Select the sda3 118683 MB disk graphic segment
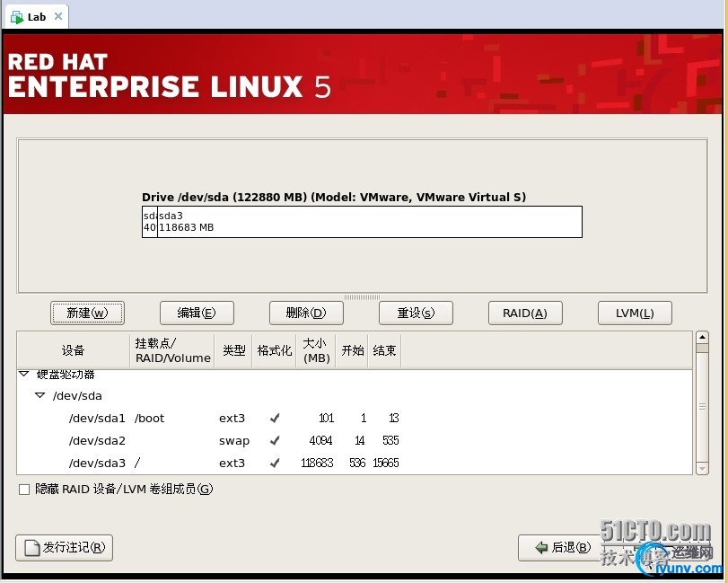The width and height of the screenshot is (728, 583). point(370,222)
